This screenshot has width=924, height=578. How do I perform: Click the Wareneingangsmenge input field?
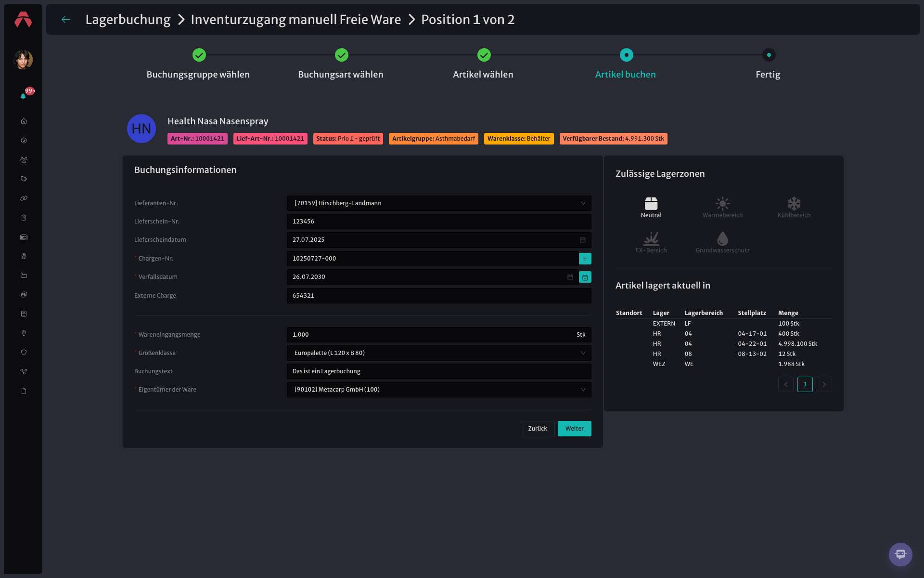click(439, 335)
